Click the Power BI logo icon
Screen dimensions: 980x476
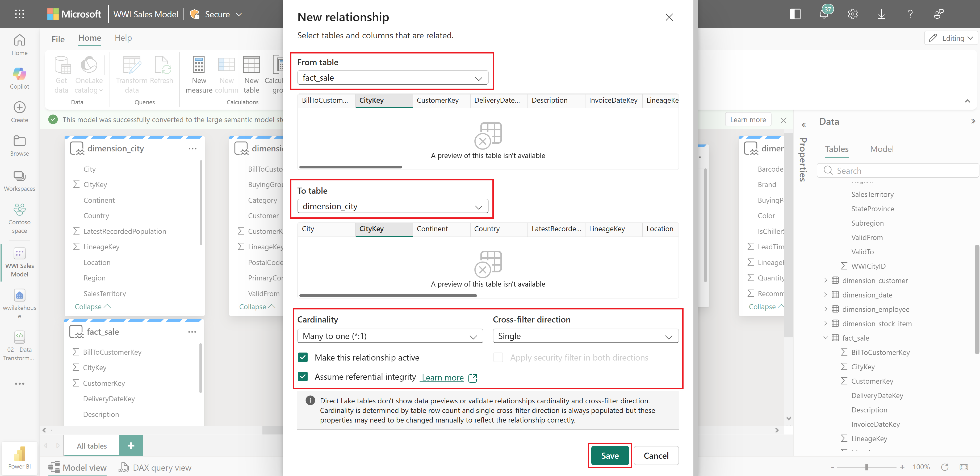[19, 454]
